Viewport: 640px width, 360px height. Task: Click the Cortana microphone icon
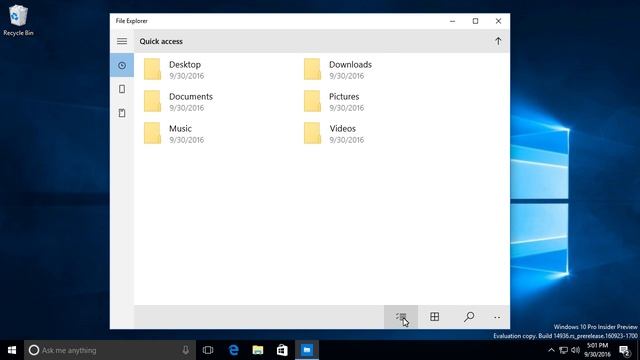186,350
